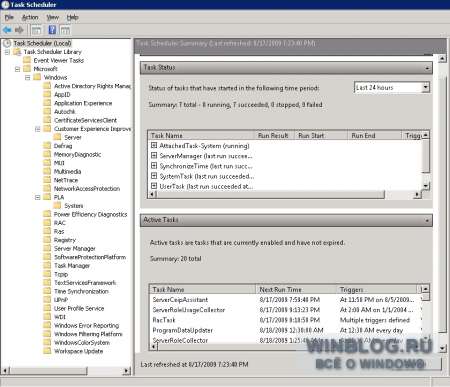Toggle the console tree toolbar icon
Image resolution: width=450 pixels, height=387 pixels.
[x=36, y=30]
